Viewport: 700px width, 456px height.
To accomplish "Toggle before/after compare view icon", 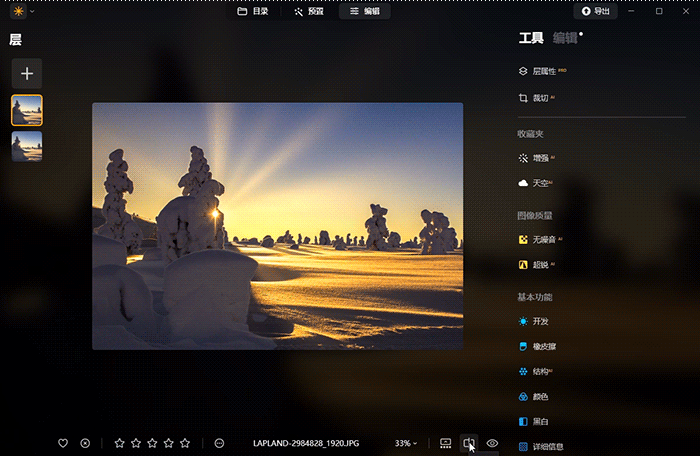I will point(469,443).
